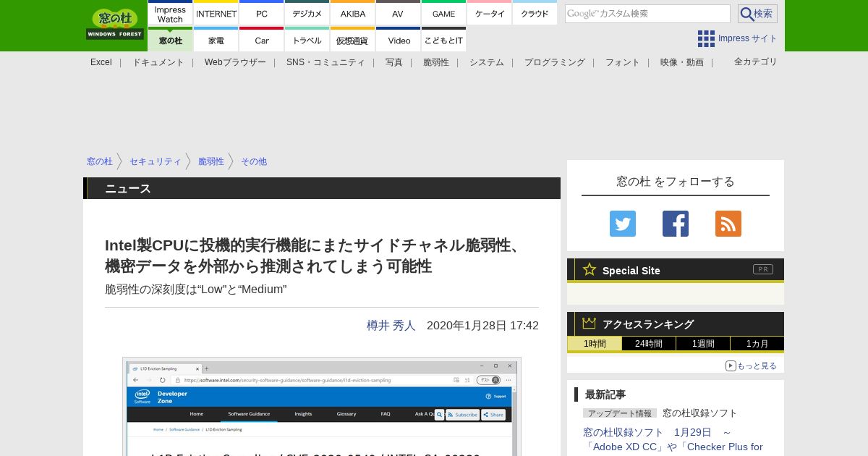Go to the ドキュメント category
Screen dimensions: 868x456
pyautogui.click(x=158, y=62)
